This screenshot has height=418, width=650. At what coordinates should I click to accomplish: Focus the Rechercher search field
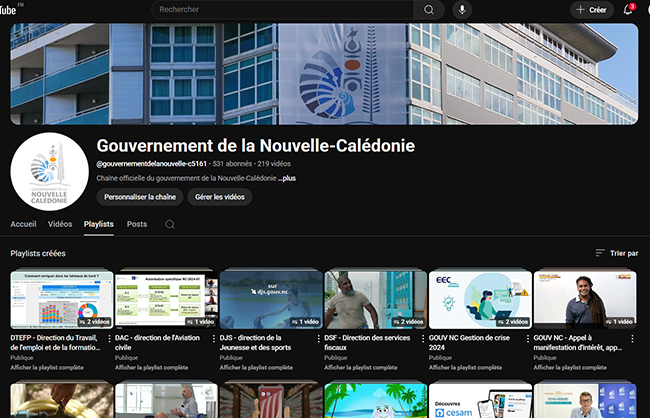click(282, 10)
